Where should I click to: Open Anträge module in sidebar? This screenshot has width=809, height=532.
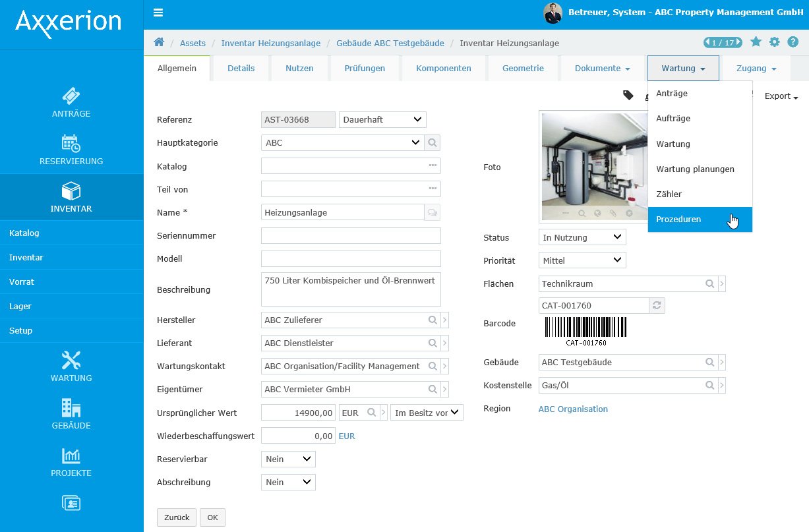pos(71,103)
